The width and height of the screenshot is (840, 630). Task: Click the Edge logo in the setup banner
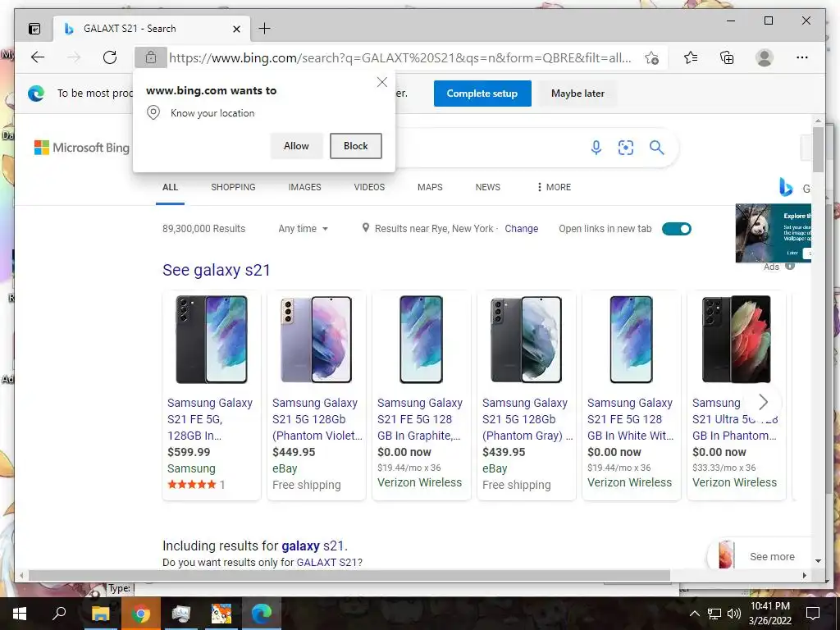pos(36,94)
